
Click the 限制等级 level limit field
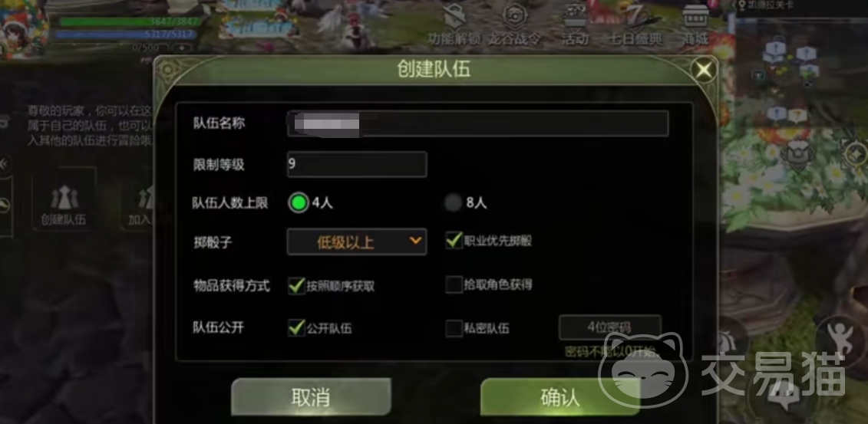[357, 164]
